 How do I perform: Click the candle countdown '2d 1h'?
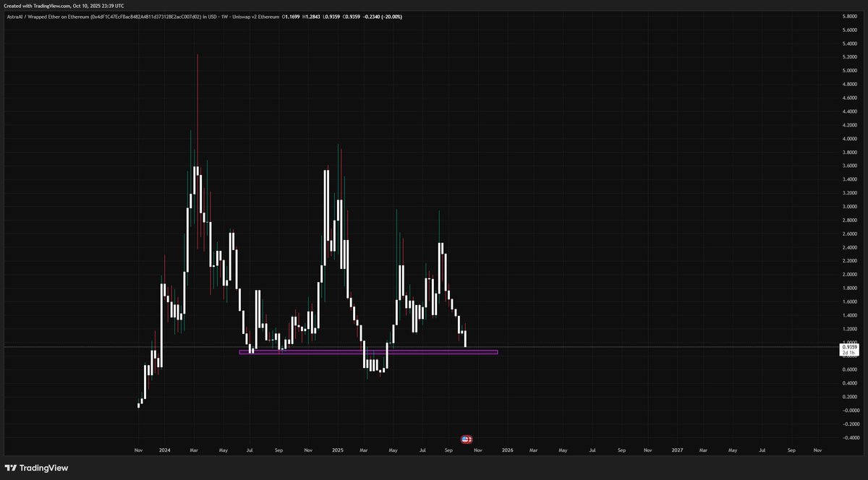[x=849, y=353]
